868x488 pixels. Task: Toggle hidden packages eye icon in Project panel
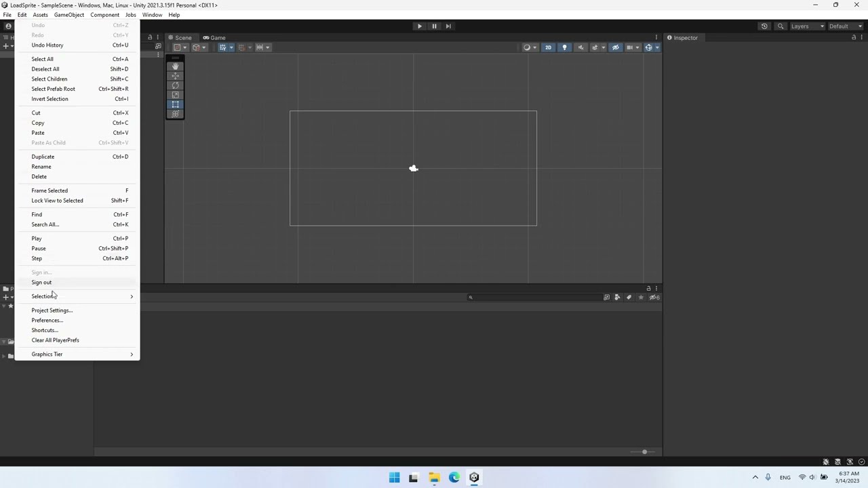pyautogui.click(x=654, y=298)
